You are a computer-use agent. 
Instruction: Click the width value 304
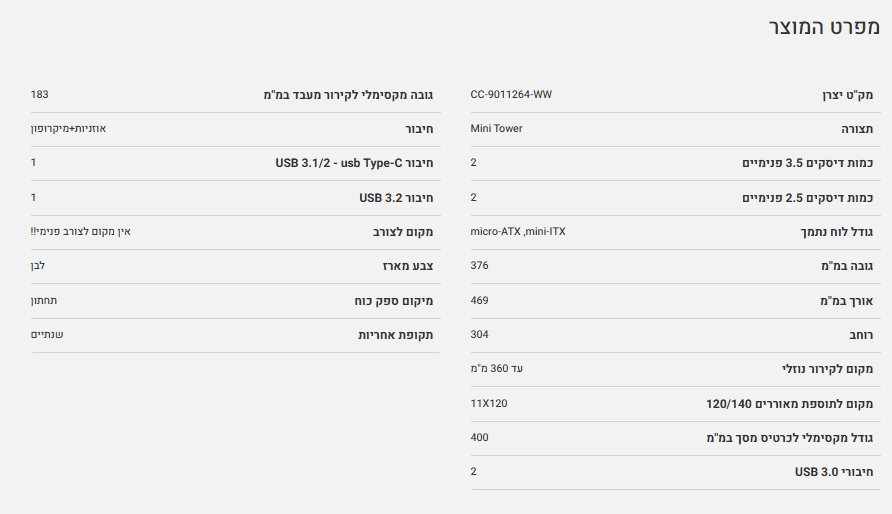click(479, 334)
